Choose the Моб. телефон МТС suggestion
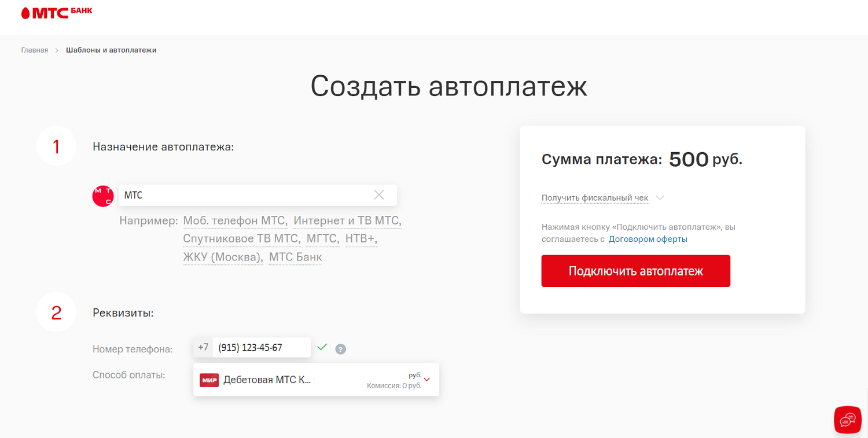Viewport: 868px width, 438px height. click(235, 221)
